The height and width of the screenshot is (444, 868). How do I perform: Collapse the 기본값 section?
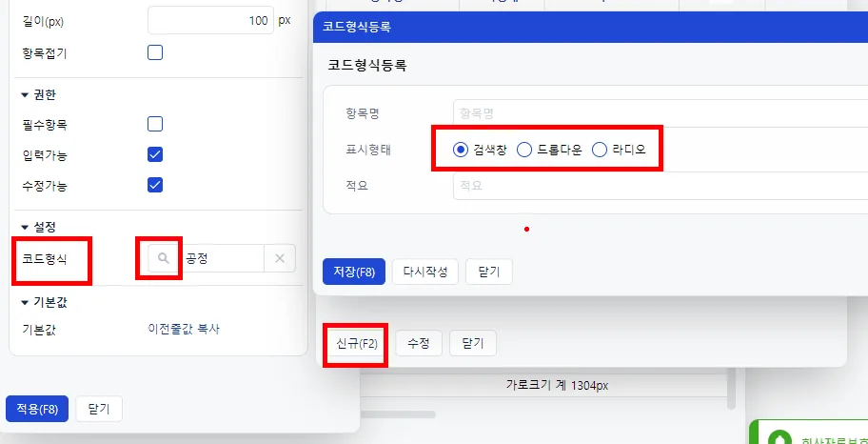point(25,303)
